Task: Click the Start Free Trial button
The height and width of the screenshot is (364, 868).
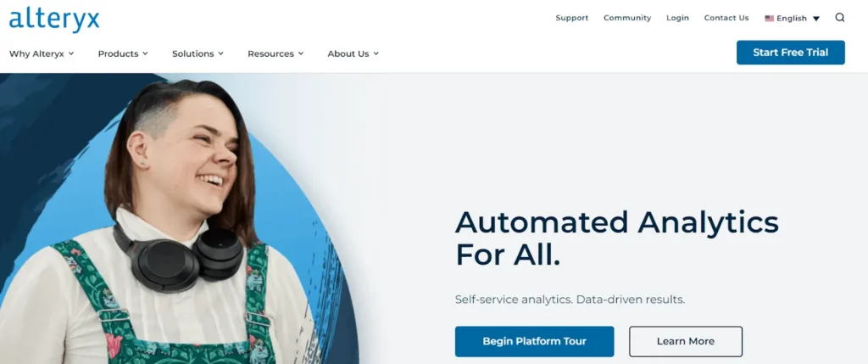Action: tap(791, 53)
